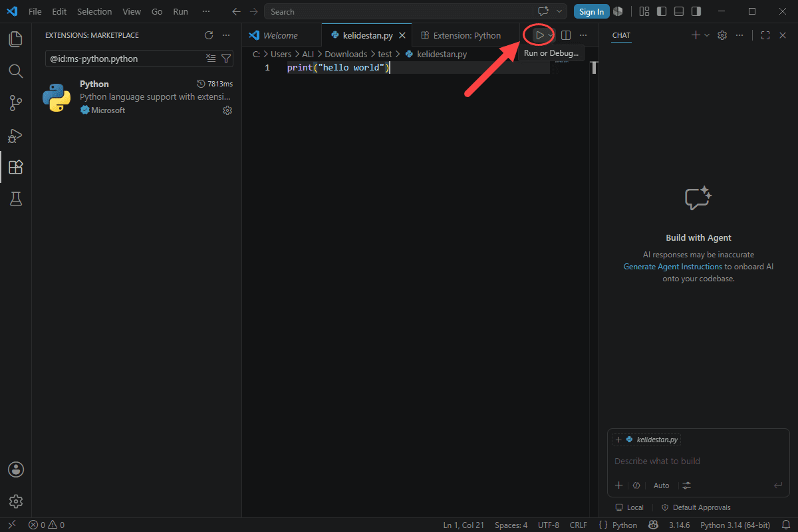Switch to the Welcome tab
Image resolution: width=798 pixels, height=532 pixels.
[281, 35]
